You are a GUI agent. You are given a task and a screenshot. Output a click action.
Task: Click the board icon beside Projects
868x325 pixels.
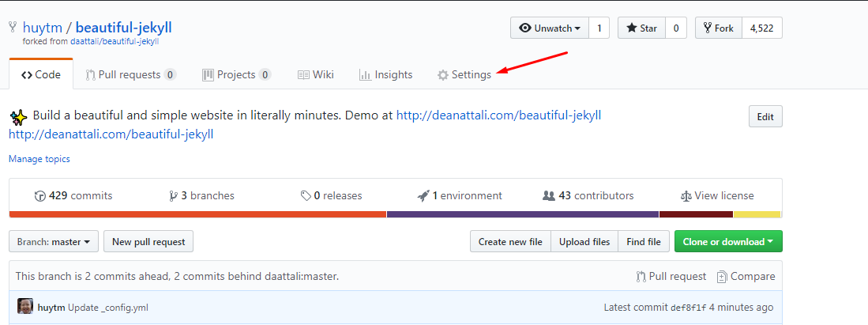pos(209,75)
